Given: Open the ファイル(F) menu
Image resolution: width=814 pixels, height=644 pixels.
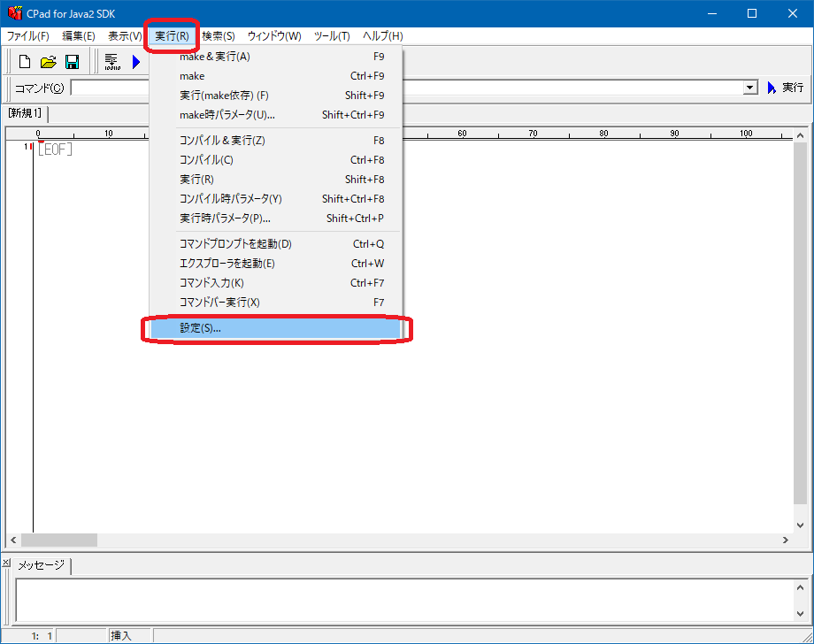Looking at the screenshot, I should pos(28,35).
